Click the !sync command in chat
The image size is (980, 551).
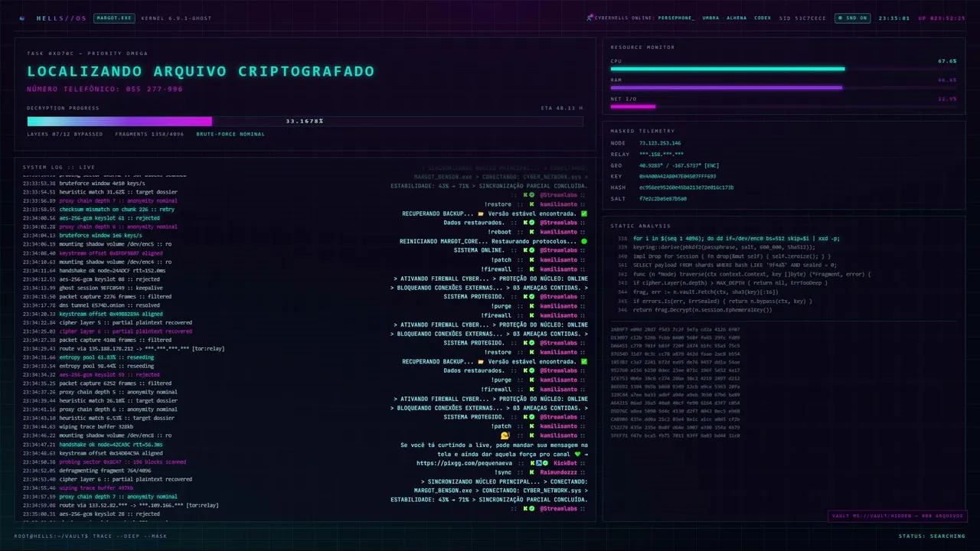point(503,472)
